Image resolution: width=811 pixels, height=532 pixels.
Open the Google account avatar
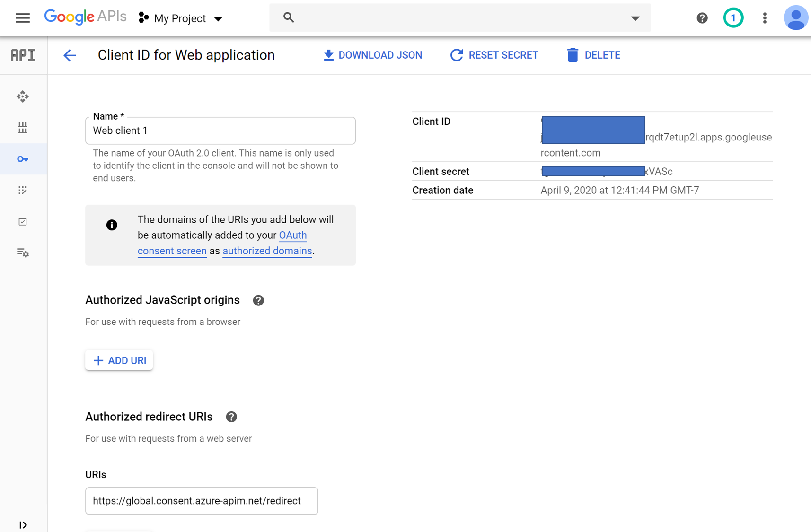[795, 18]
